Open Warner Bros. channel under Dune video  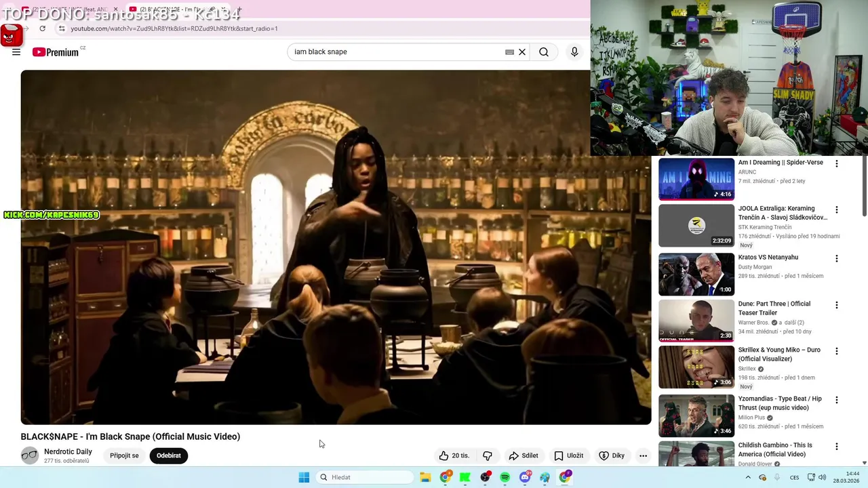pyautogui.click(x=753, y=323)
